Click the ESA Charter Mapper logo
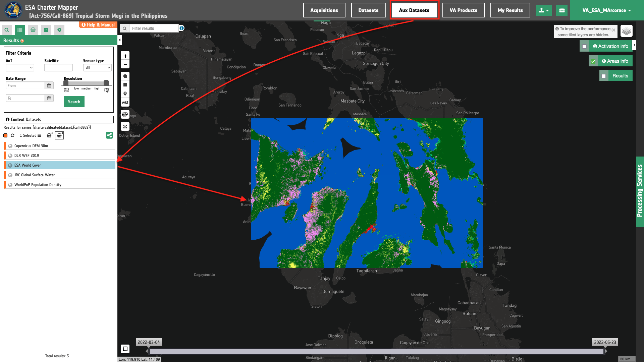The height and width of the screenshot is (362, 644). click(x=13, y=10)
